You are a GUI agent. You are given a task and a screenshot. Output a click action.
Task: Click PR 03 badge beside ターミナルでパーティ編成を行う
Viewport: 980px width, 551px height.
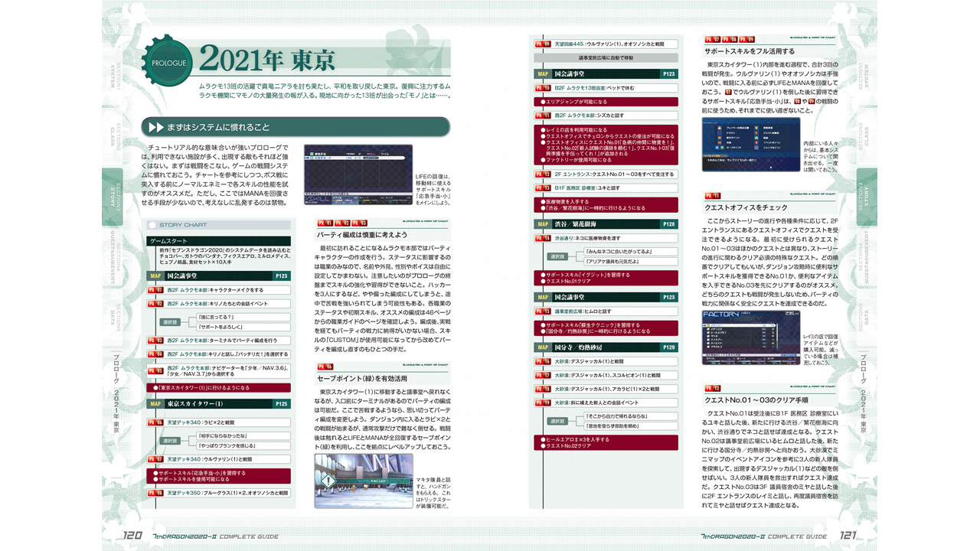pyautogui.click(x=154, y=340)
